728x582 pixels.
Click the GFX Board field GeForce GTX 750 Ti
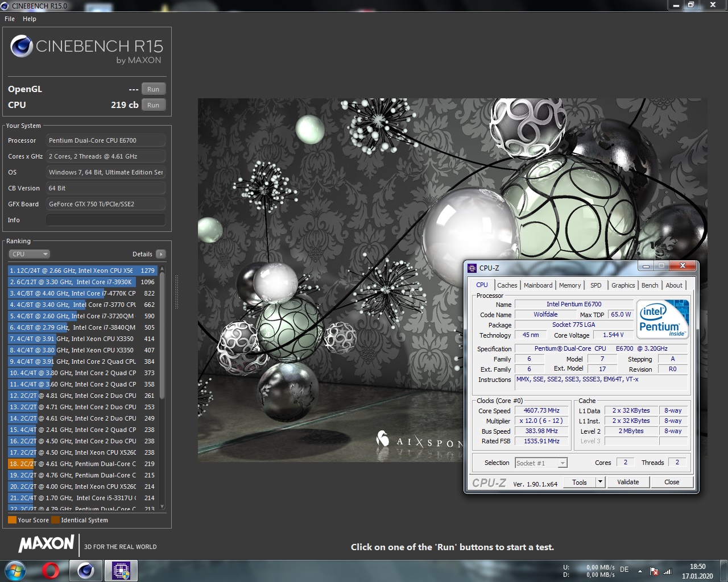point(106,204)
